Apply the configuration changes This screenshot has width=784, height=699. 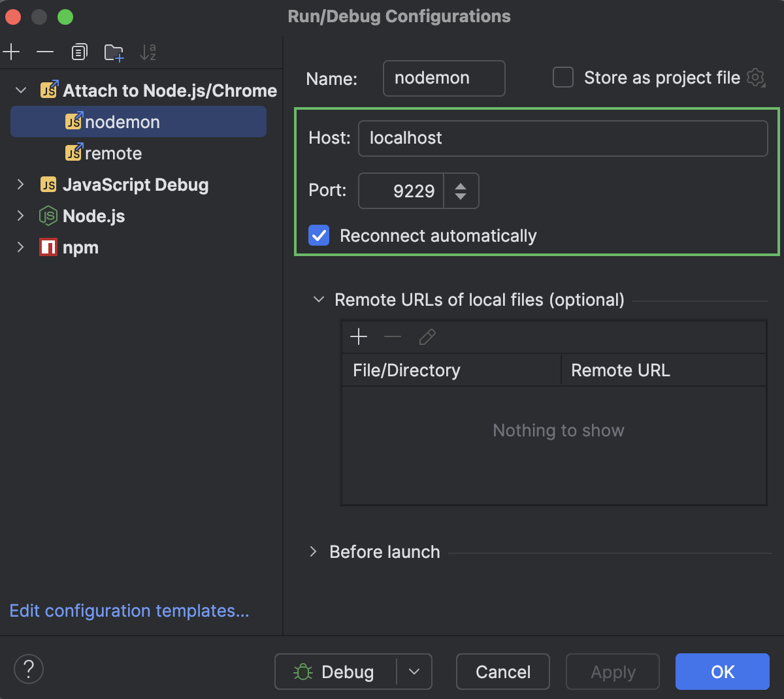pos(612,672)
